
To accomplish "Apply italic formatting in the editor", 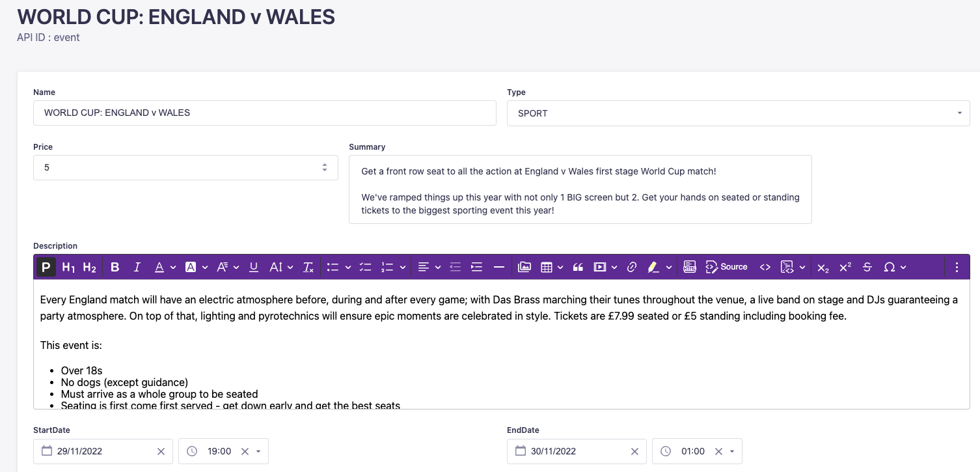I will 137,267.
